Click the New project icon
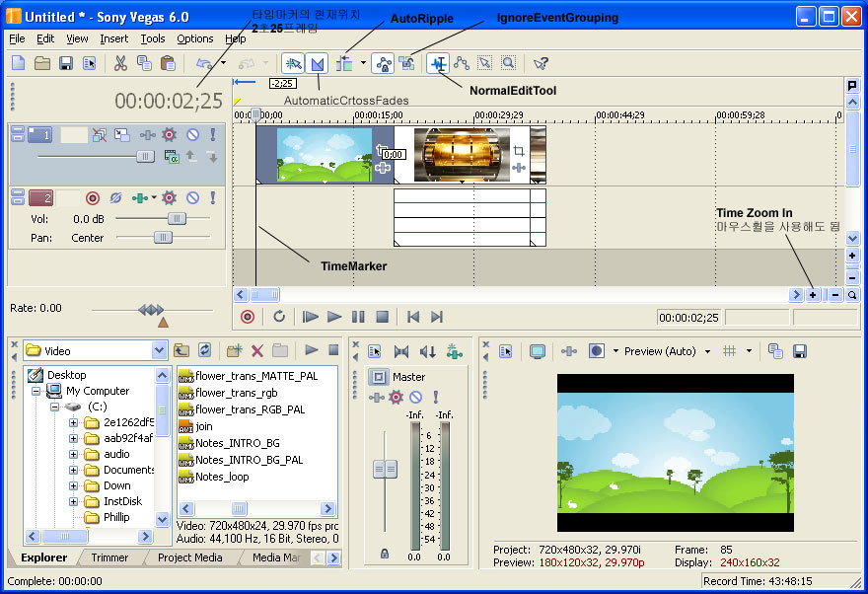 click(x=19, y=63)
